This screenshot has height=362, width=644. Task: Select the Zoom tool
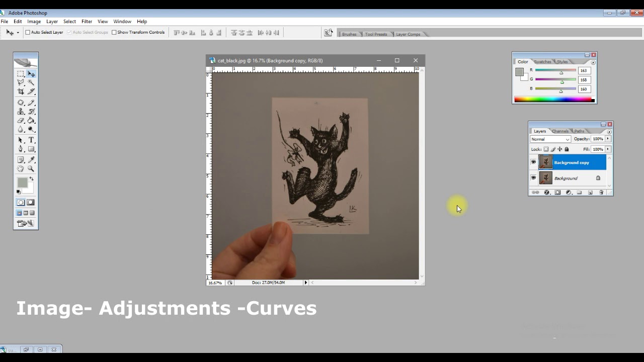click(x=31, y=169)
